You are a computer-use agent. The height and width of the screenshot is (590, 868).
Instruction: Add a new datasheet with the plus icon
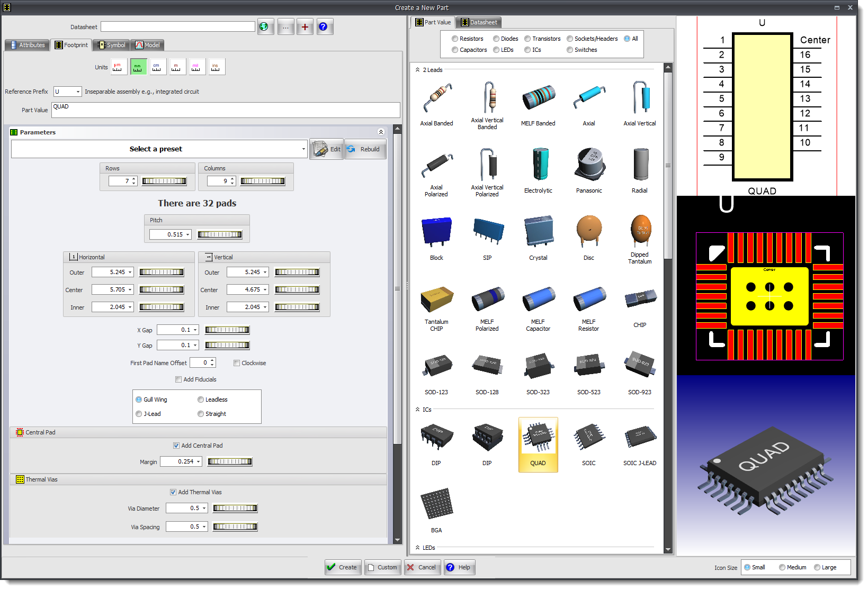click(x=305, y=26)
